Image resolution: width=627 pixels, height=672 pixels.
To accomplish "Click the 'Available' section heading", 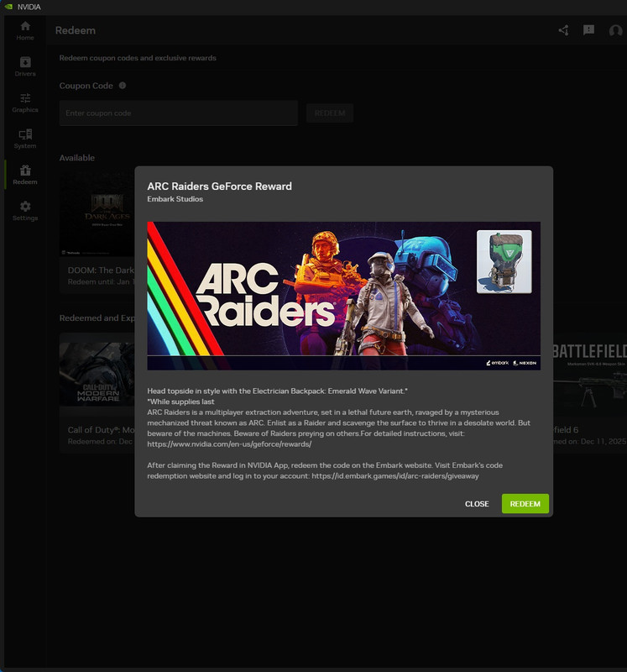I will pos(77,158).
